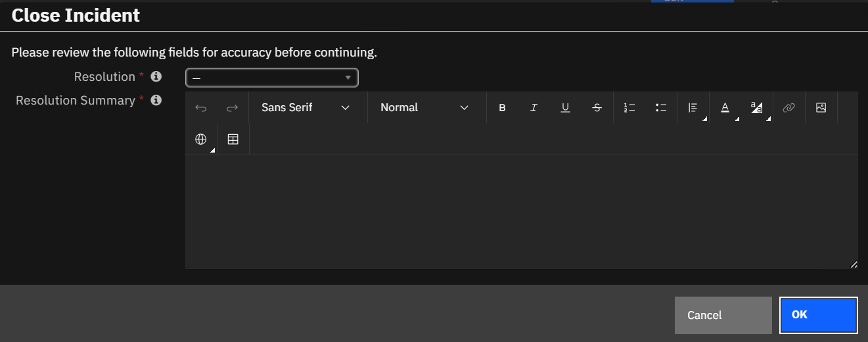
Task: Insert a hyperlink
Action: coord(789,108)
